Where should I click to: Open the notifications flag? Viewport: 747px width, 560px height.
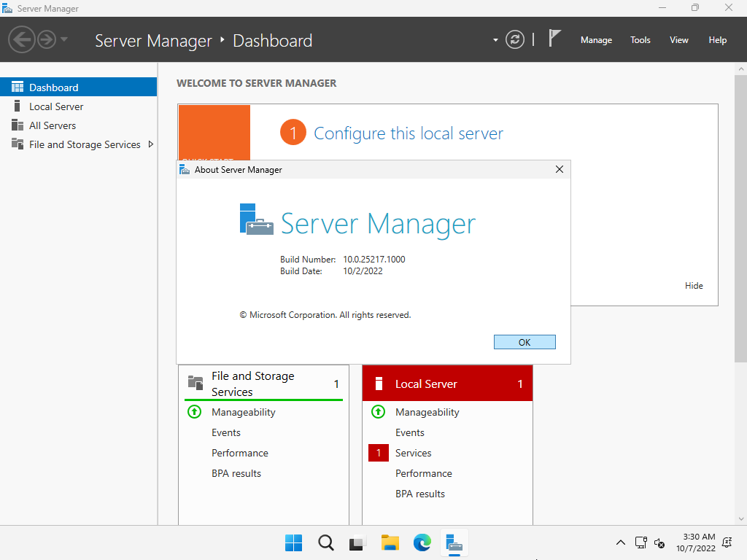click(x=554, y=38)
